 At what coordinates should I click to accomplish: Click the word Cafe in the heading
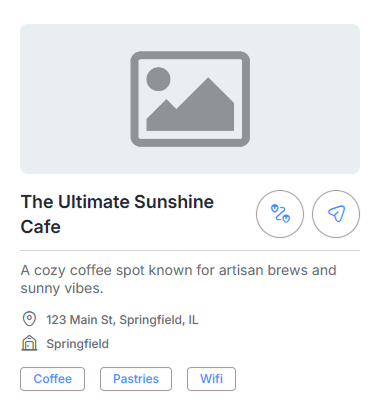41,227
